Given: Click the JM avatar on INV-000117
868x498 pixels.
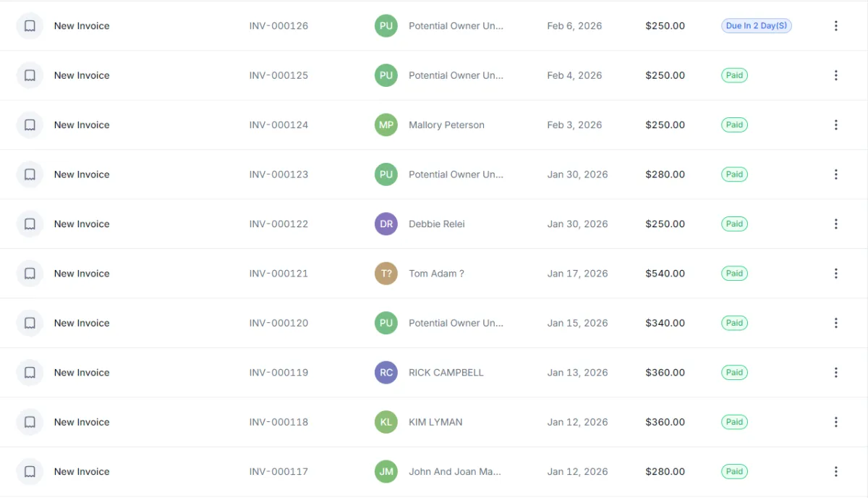Looking at the screenshot, I should 386,472.
